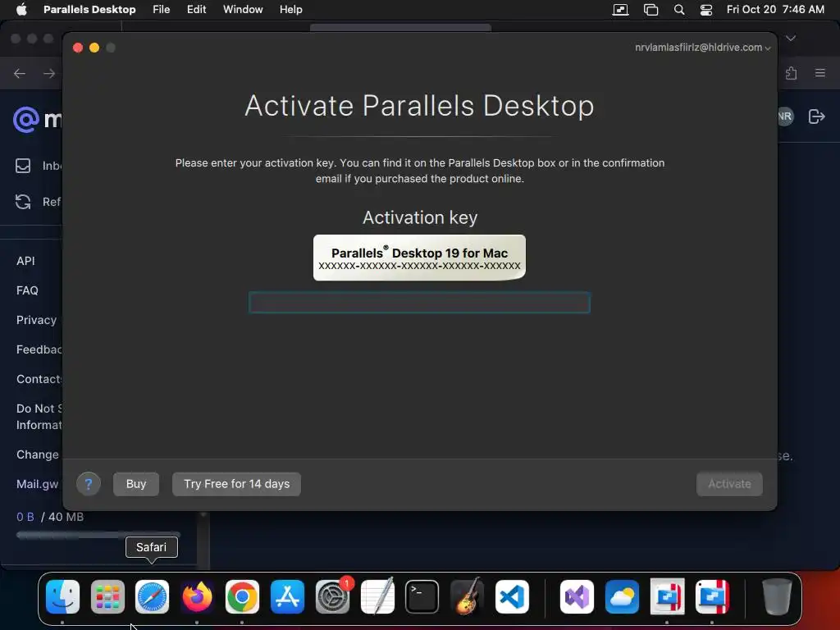The image size is (840, 630).
Task: Open Launchpad from the Dock
Action: pos(107,596)
